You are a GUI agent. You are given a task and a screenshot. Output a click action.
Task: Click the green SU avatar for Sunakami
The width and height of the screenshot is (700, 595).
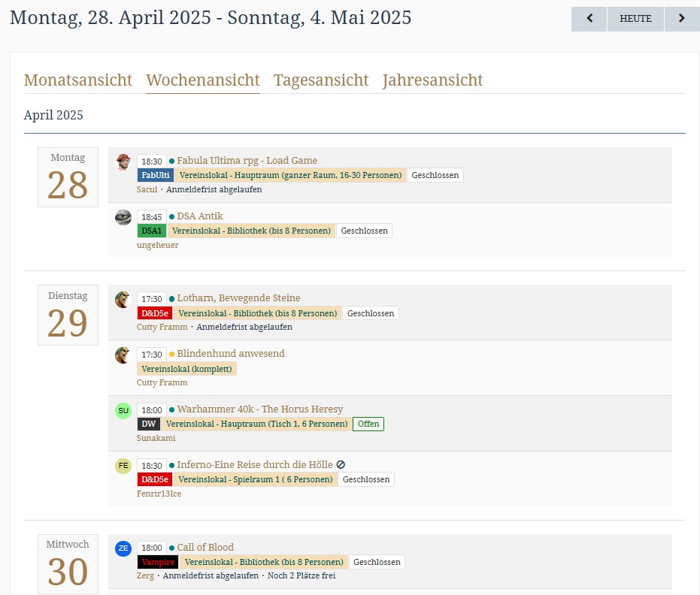(123, 410)
